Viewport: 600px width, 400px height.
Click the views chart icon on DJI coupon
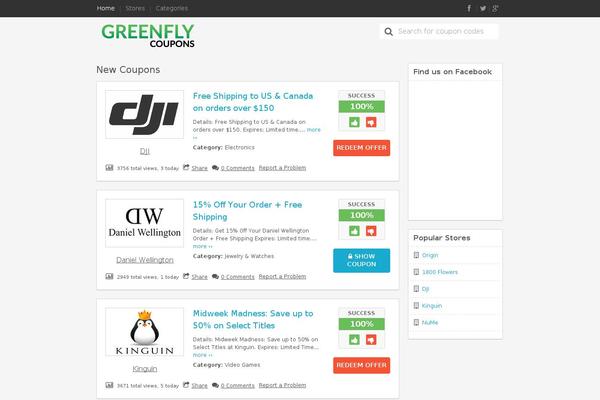pos(109,168)
